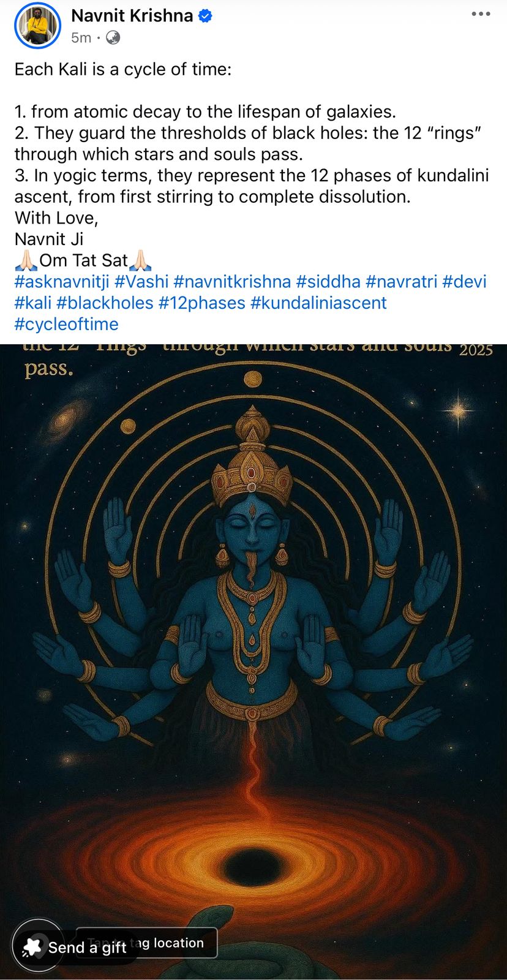The width and height of the screenshot is (507, 980).
Task: Open the #devi hashtag
Action: coord(464,282)
